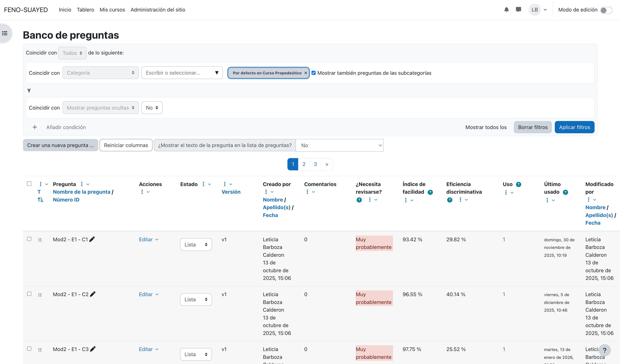Image resolution: width=620 pixels, height=364 pixels.
Task: Edit the name of Mod2 - E1 - C3 pencil icon
Action: click(x=93, y=349)
